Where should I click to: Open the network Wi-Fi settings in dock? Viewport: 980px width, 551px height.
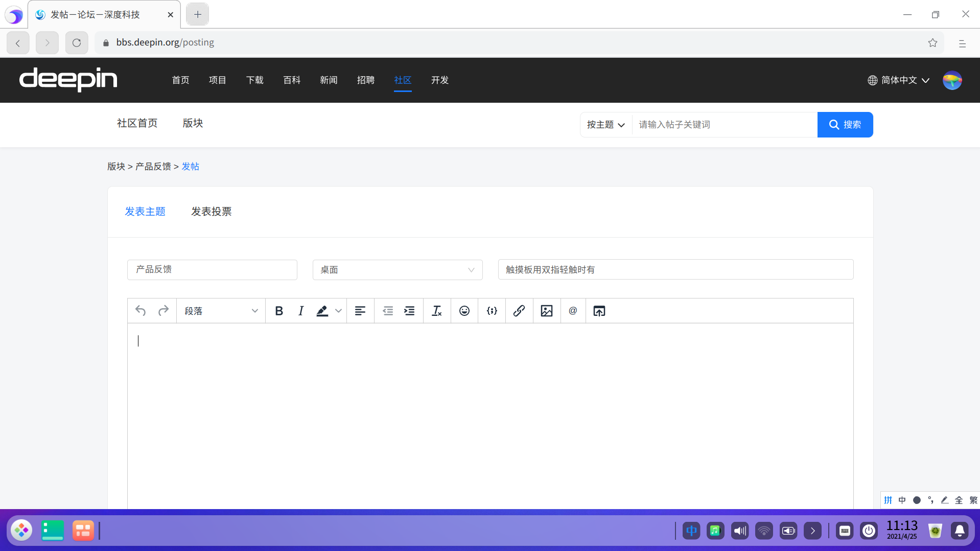[764, 531]
